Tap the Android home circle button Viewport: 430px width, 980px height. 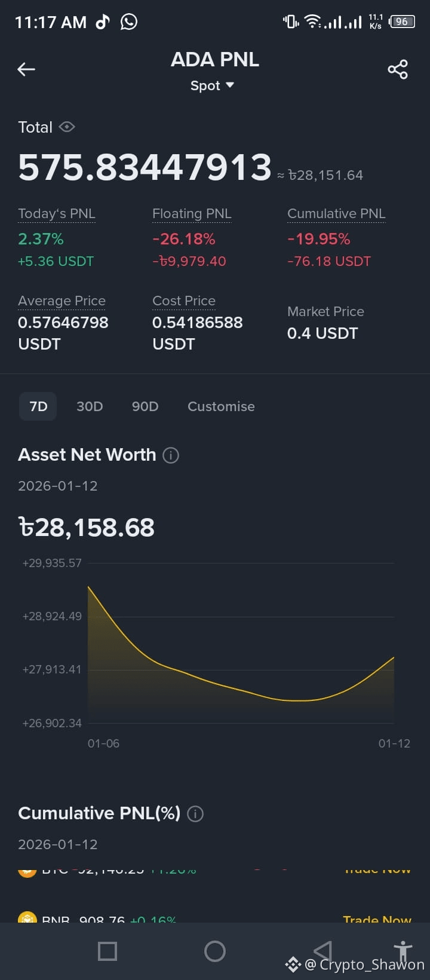pos(215,951)
